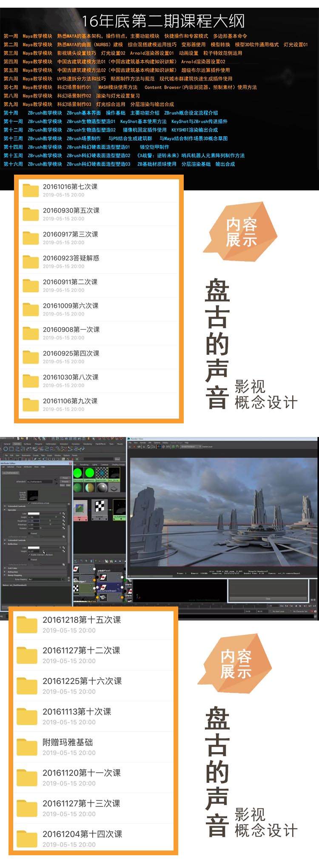Open the Polygons shelf tab
Image resolution: width=319 pixels, height=868 pixels.
click(38, 444)
